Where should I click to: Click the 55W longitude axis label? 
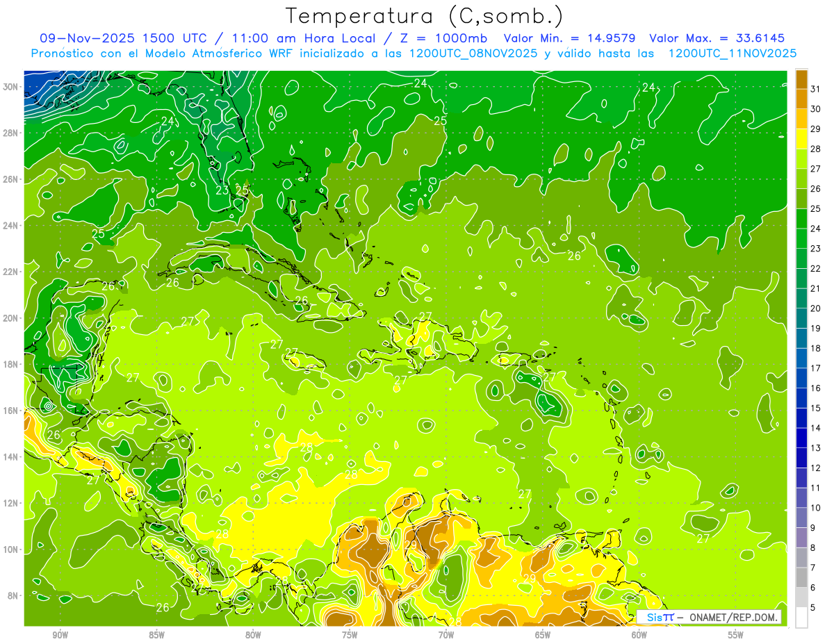click(x=735, y=635)
